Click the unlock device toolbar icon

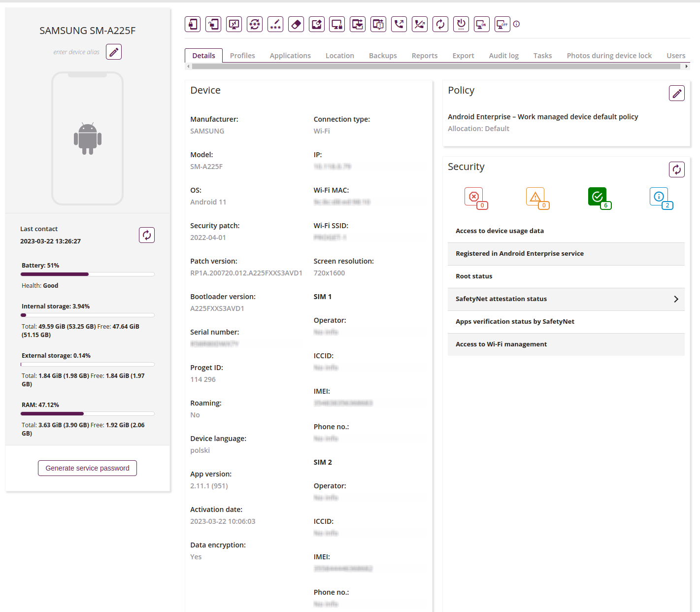[213, 24]
